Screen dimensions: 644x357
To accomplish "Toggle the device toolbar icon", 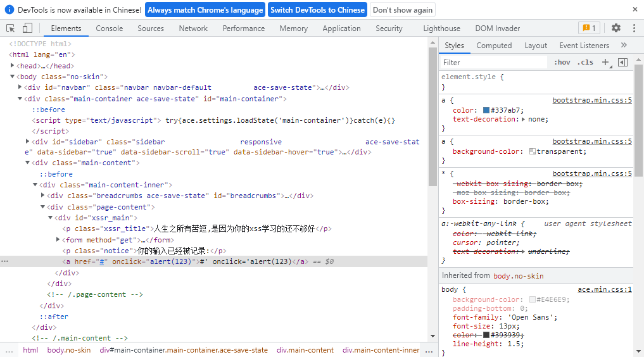I will 27,28.
